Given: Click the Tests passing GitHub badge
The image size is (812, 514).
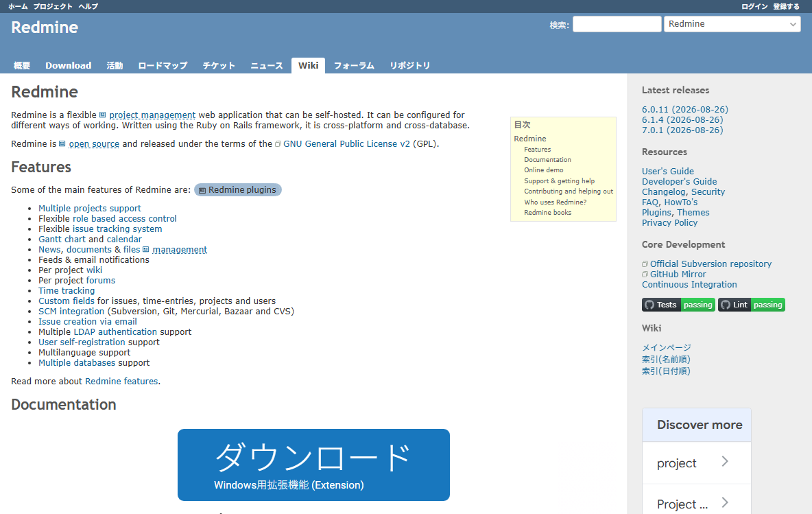Looking at the screenshot, I should coord(678,305).
